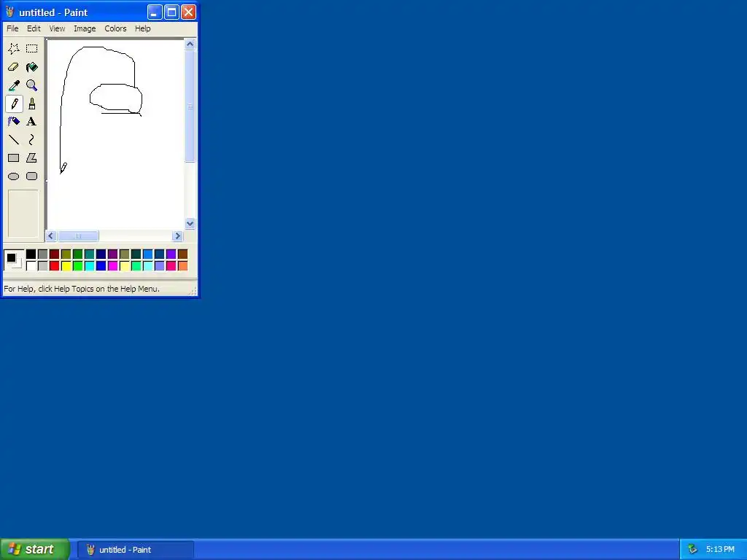Open the Edit menu
The width and height of the screenshot is (747, 560).
tap(34, 28)
